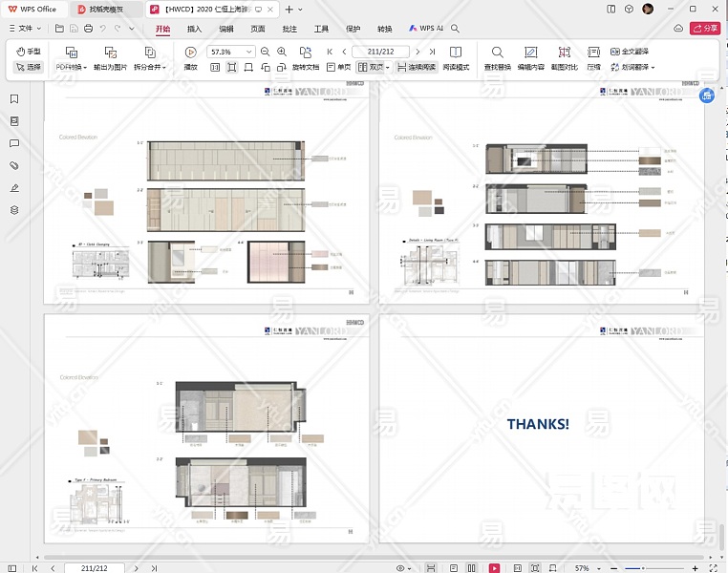Click the zoom slider in status bar
This screenshot has height=573, width=728.
650,568
